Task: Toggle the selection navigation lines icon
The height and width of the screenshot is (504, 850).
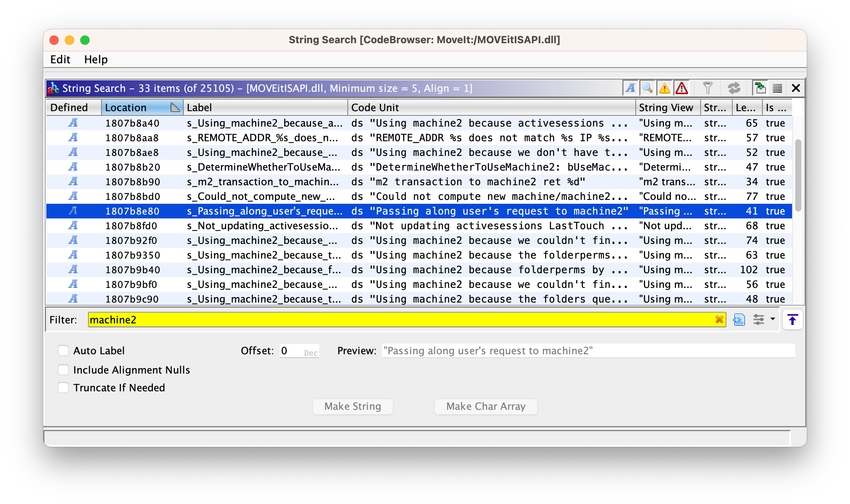Action: [777, 88]
